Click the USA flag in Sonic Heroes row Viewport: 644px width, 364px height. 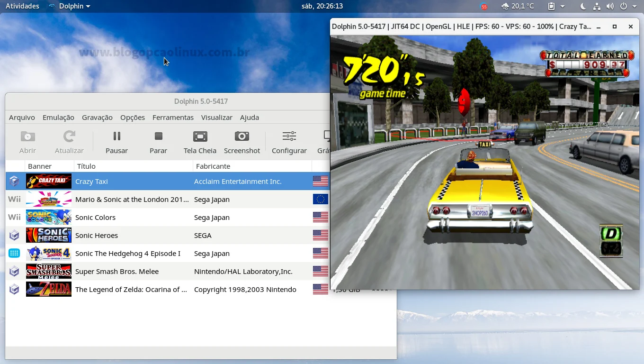[321, 235]
